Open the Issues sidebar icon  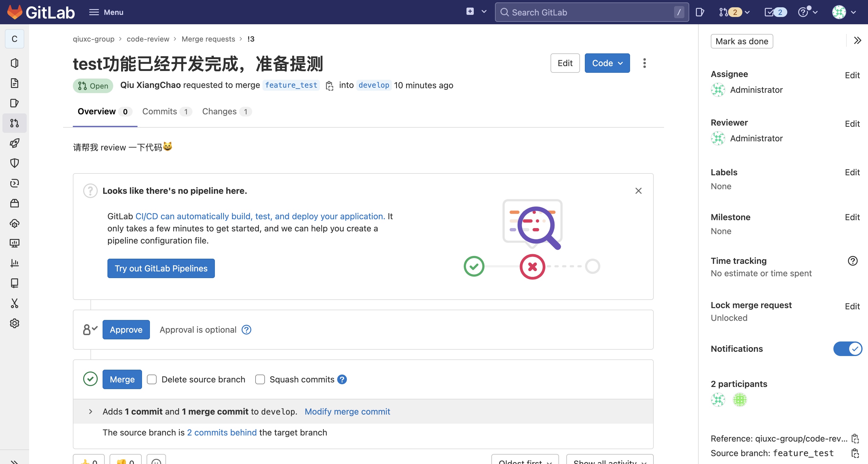pos(15,103)
